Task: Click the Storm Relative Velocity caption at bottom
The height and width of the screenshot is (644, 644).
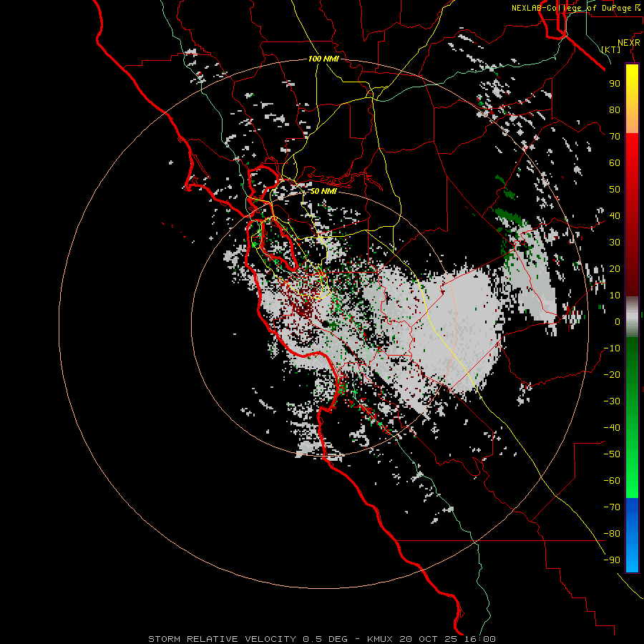Action: tap(321, 639)
